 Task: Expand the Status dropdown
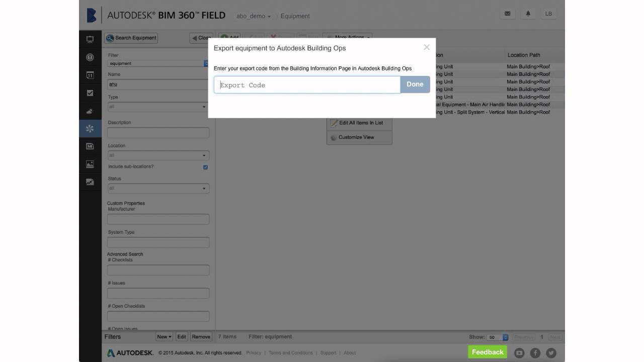tap(158, 189)
